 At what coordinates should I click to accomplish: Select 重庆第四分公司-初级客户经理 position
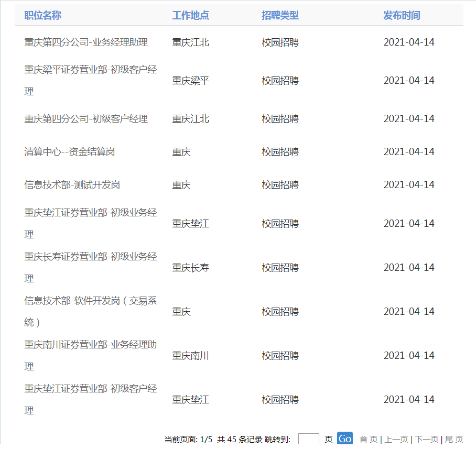coord(86,119)
